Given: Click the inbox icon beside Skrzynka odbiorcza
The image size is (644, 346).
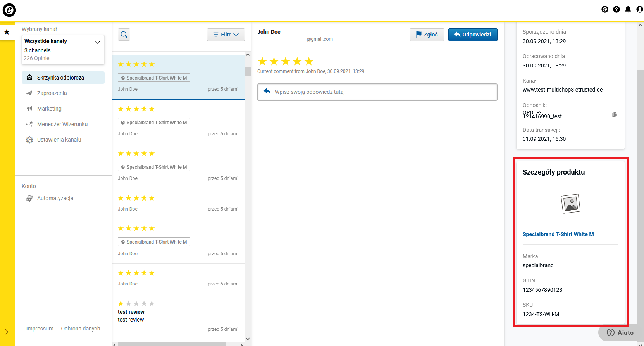Looking at the screenshot, I should click(29, 78).
